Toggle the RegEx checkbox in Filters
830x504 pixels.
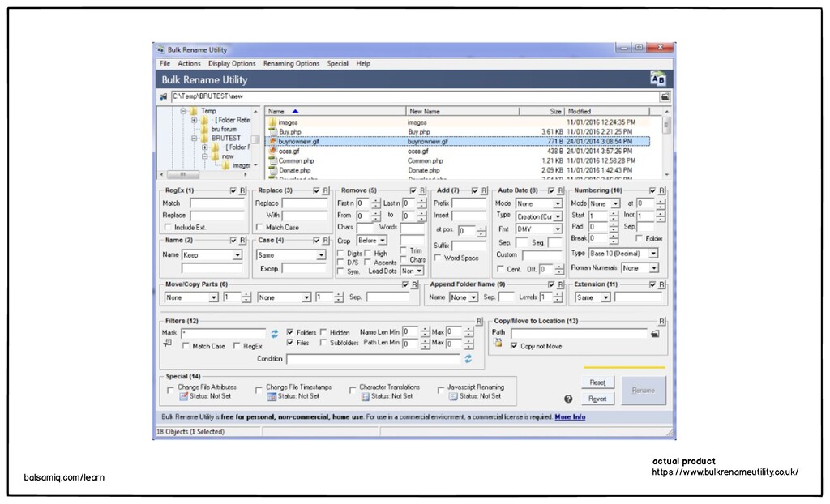[237, 346]
